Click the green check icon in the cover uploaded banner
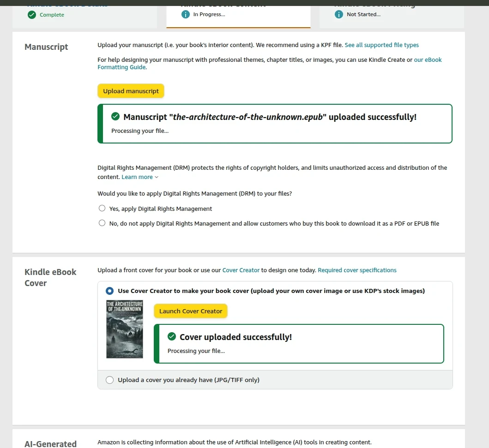489x448 pixels. (172, 337)
